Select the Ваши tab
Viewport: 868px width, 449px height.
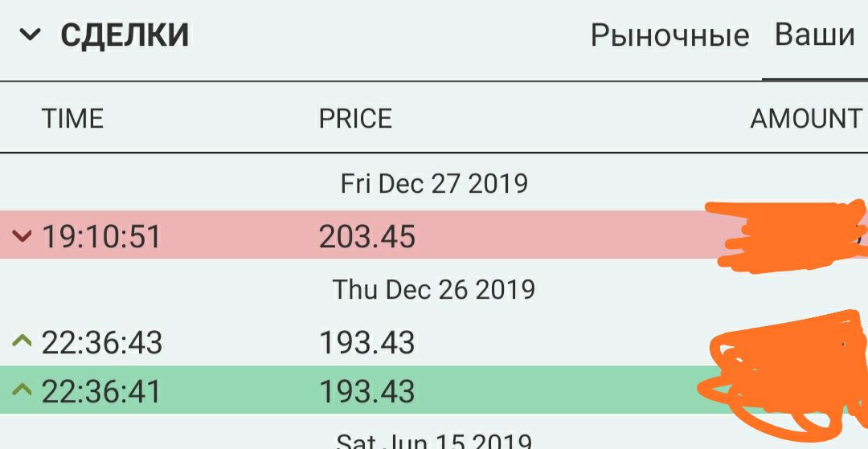click(x=814, y=35)
